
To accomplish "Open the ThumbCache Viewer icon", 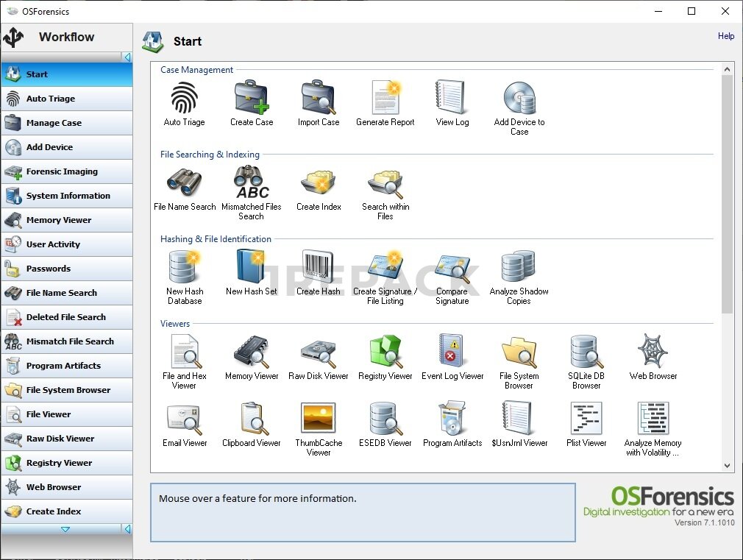I will [319, 419].
